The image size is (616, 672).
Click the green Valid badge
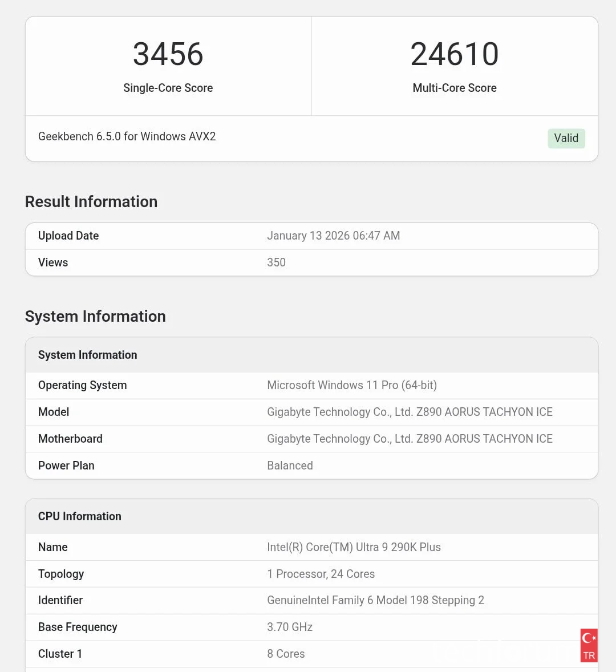tap(566, 138)
